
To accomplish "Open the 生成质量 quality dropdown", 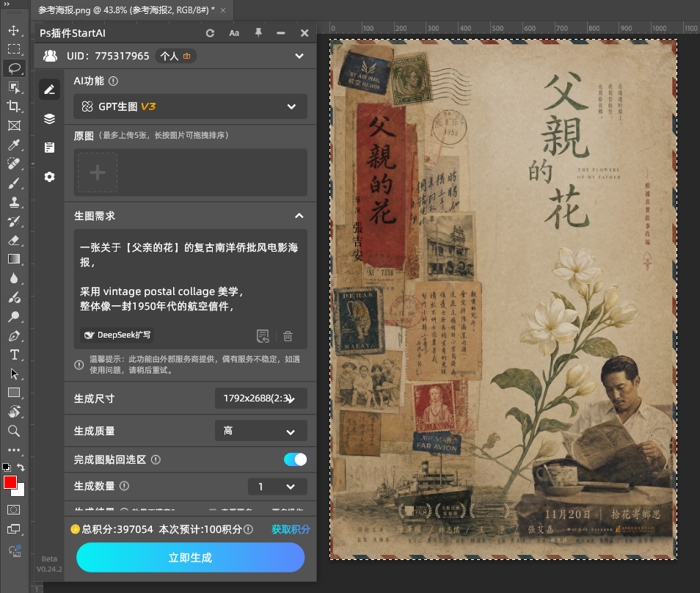I will (x=260, y=431).
